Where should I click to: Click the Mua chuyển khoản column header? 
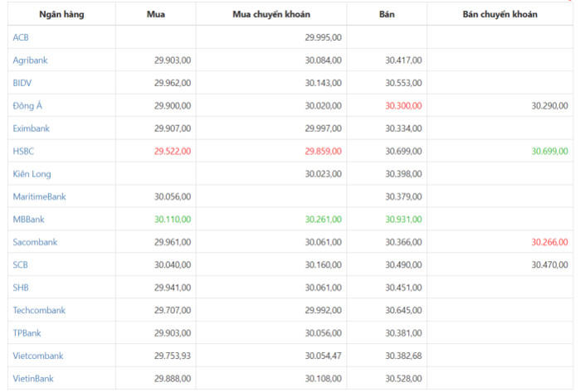(271, 15)
